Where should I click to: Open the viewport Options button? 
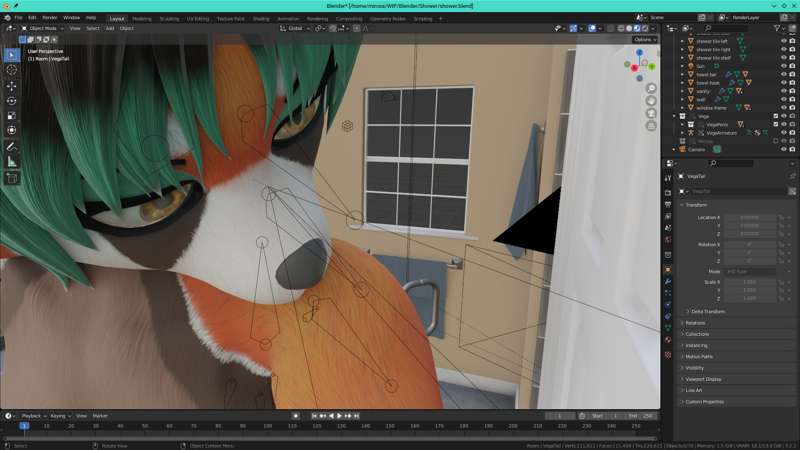click(644, 39)
